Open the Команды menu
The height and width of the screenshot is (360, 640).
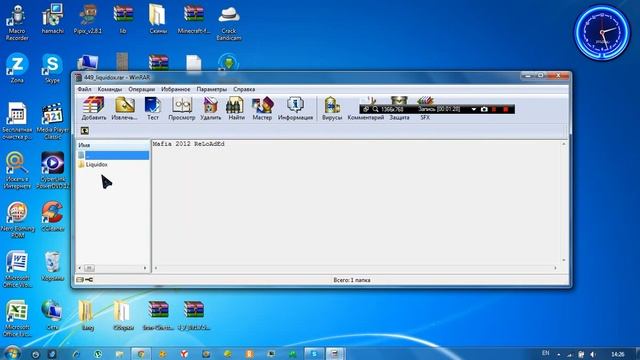(x=109, y=89)
